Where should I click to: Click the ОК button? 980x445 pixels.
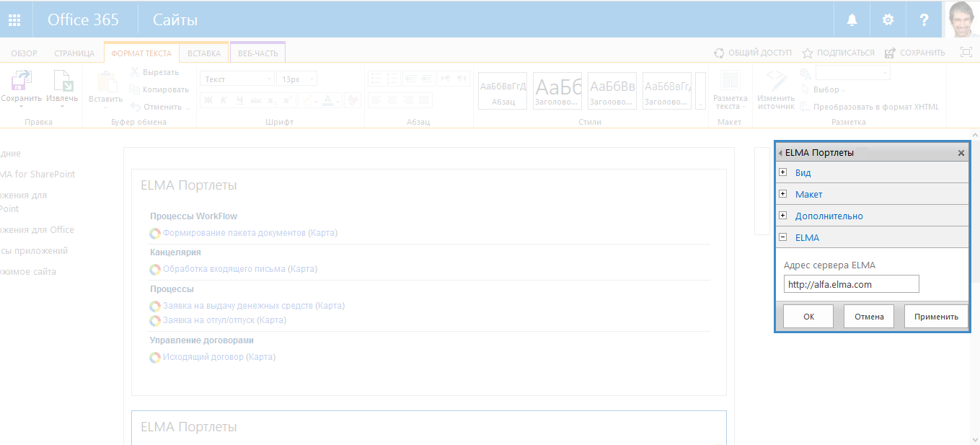[x=808, y=316]
